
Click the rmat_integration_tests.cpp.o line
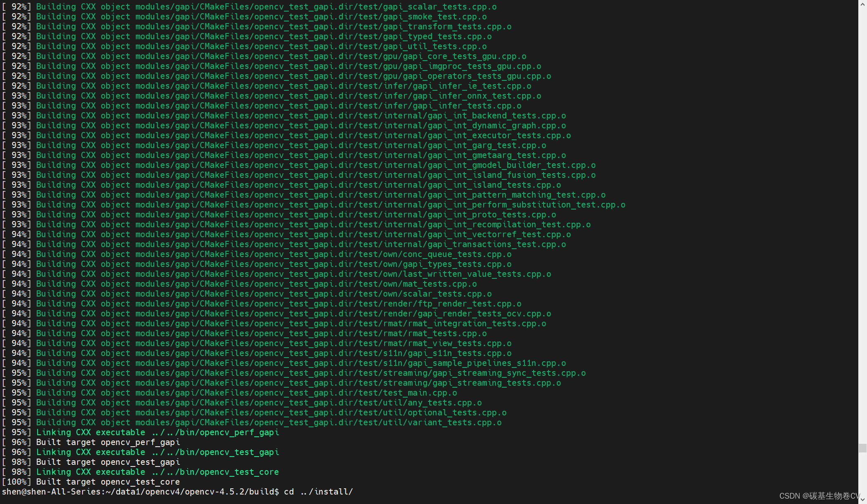tap(274, 324)
